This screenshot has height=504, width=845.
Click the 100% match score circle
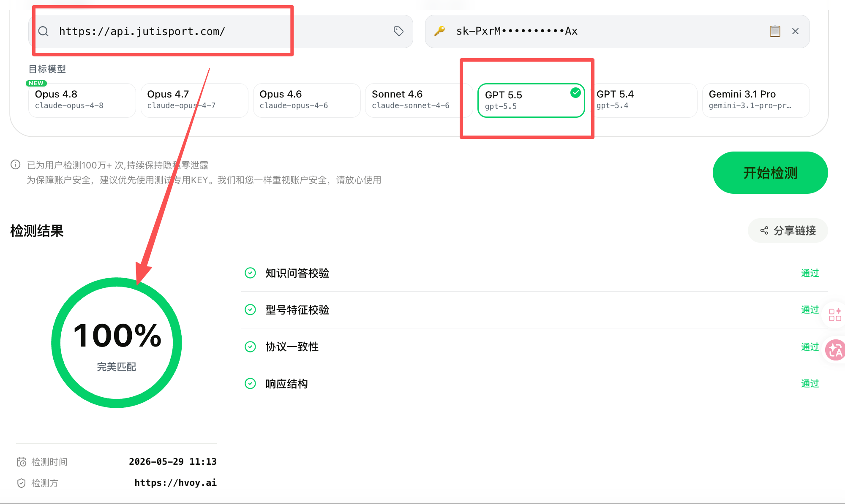tap(117, 342)
